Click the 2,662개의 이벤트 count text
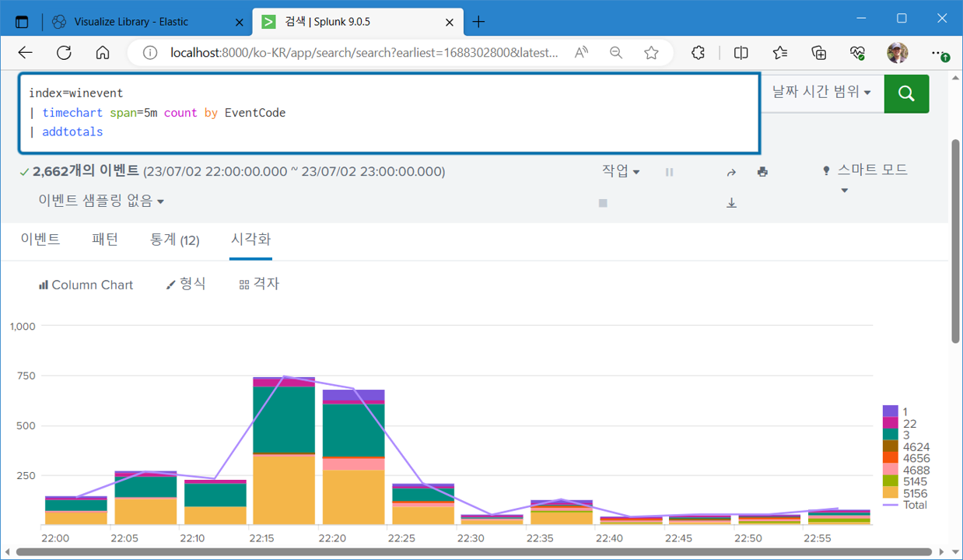 [x=86, y=171]
